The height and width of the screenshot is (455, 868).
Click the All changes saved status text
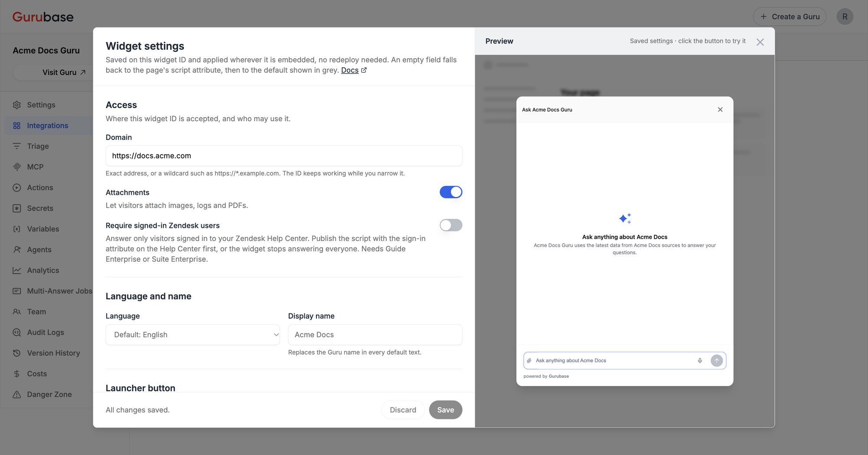coord(138,410)
